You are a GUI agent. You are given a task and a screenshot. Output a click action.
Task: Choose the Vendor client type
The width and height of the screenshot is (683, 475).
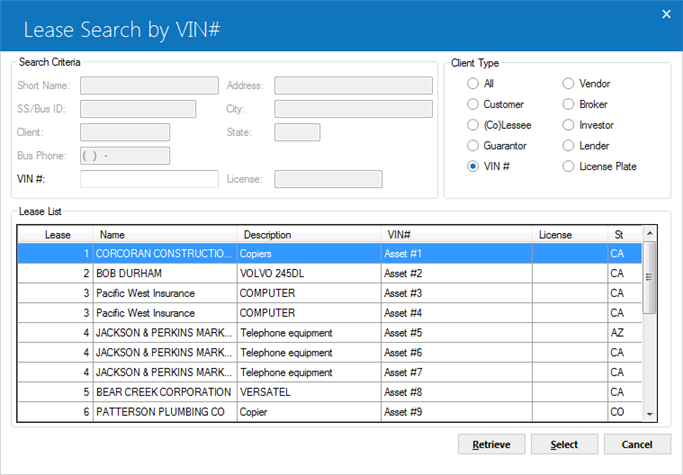point(568,83)
